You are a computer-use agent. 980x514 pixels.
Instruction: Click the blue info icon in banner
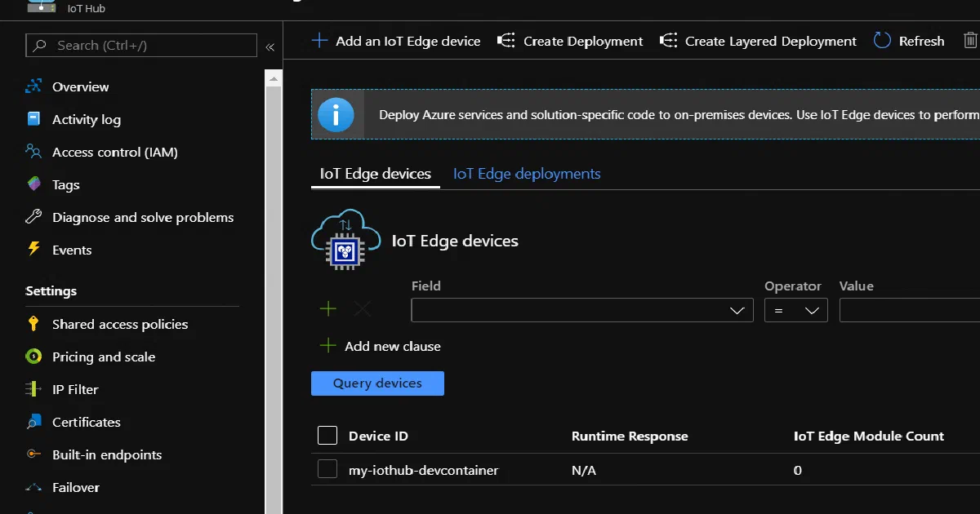point(336,115)
